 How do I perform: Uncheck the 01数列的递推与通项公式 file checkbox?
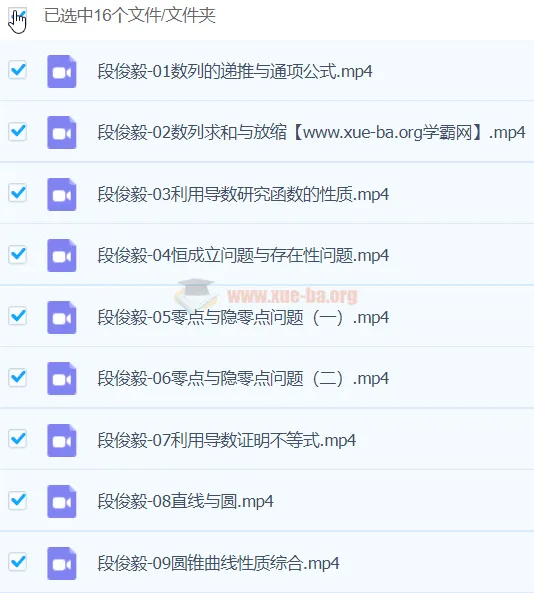[x=17, y=70]
